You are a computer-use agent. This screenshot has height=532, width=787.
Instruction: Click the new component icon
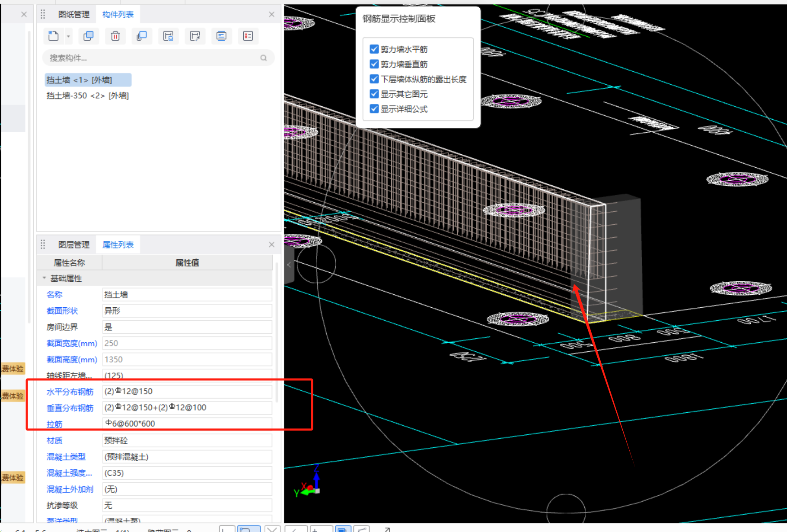click(x=54, y=36)
